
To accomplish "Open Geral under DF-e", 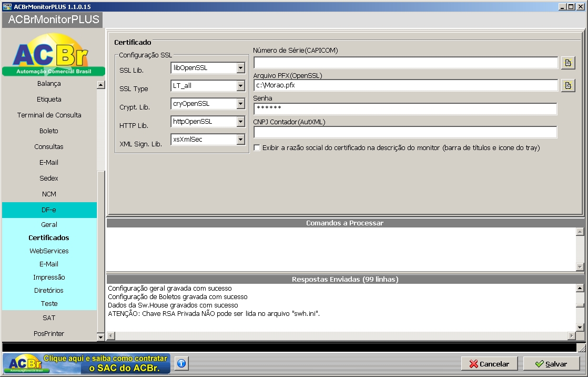I will (49, 224).
